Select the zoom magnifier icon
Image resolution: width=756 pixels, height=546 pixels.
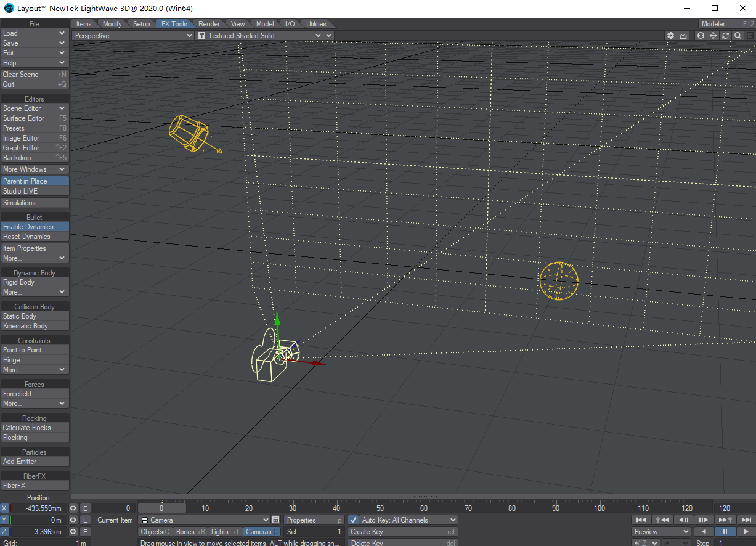pyautogui.click(x=738, y=35)
